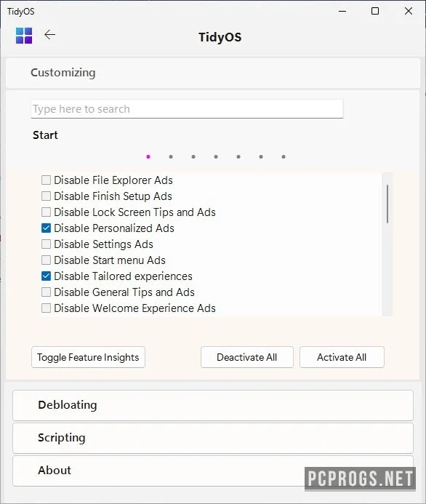Click Toggle Feature Insights button
Screen dimensions: 426x504
tap(89, 357)
